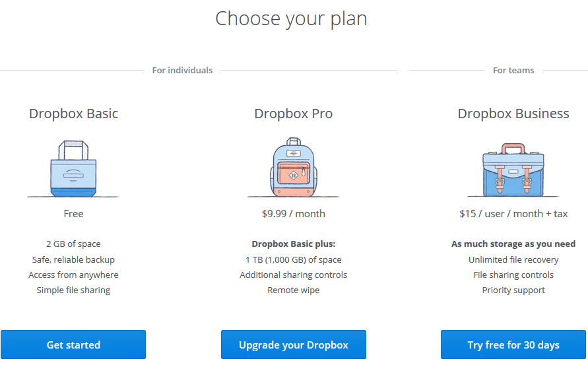Click Try free for 30 days button
The height and width of the screenshot is (369, 588).
click(x=513, y=345)
